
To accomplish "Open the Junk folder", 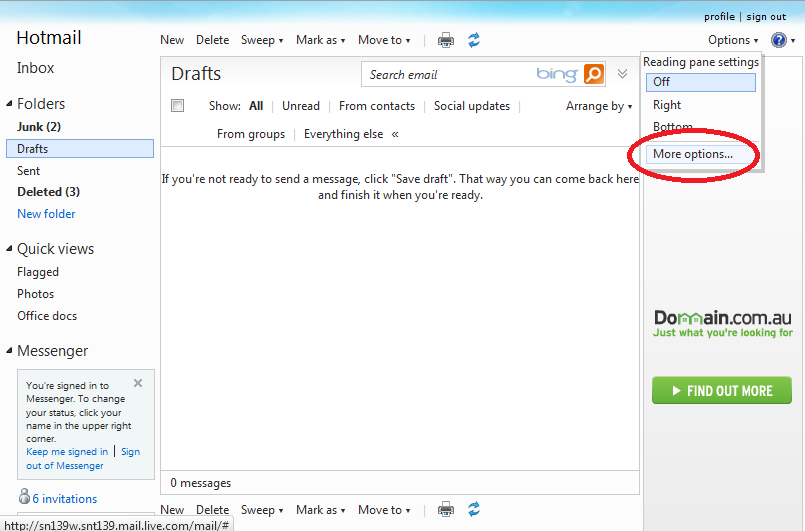I will 39,127.
